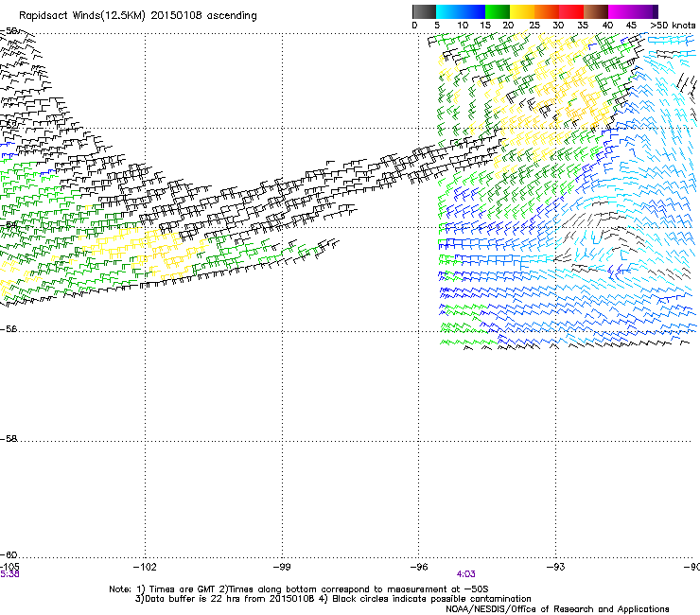Screen dimensions: 700x615
Task: Click the red 30-35 knots swatch
Action: pyautogui.click(x=571, y=11)
